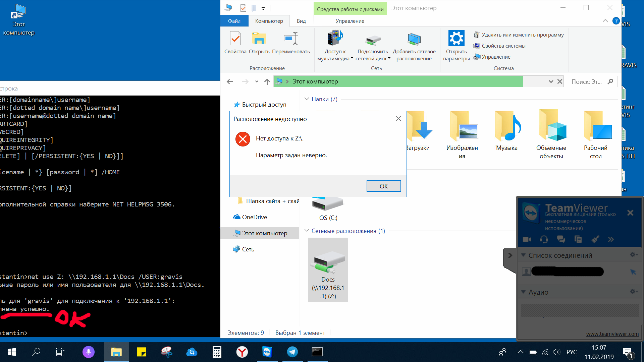The image size is (644, 362).
Task: Click the Rename (Переименовать) ribbon icon
Action: coord(291,39)
